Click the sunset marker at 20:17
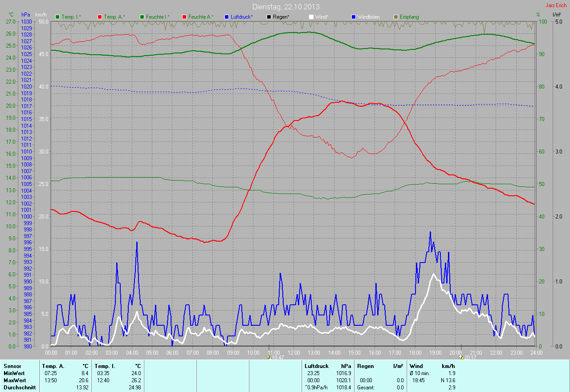 click(461, 357)
